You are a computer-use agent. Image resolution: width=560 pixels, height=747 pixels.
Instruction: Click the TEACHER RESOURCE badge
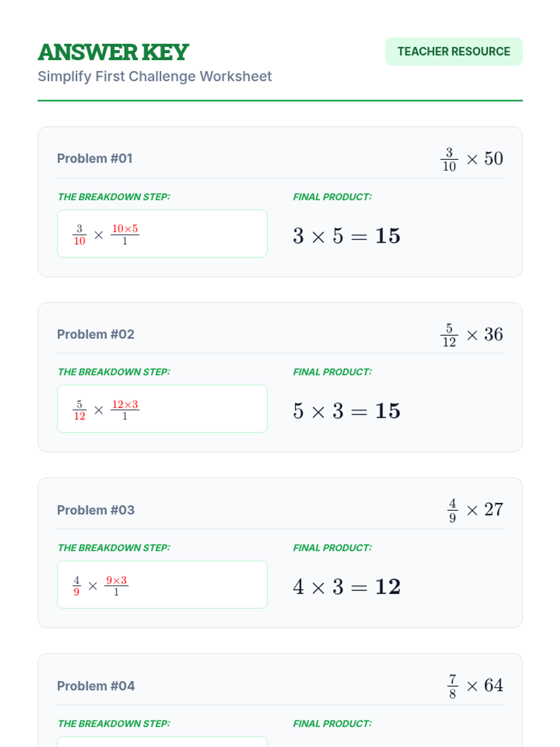[454, 51]
